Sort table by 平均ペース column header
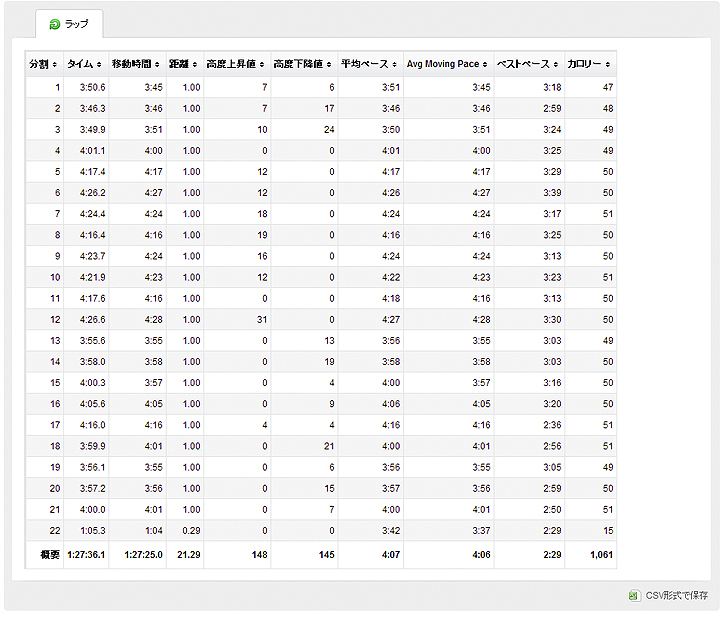 tap(365, 64)
